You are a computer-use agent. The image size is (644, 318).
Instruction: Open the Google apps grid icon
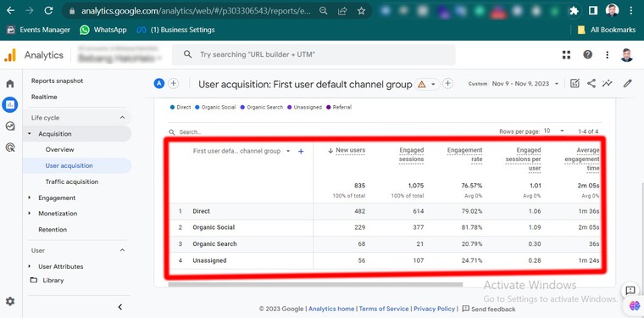pyautogui.click(x=566, y=54)
